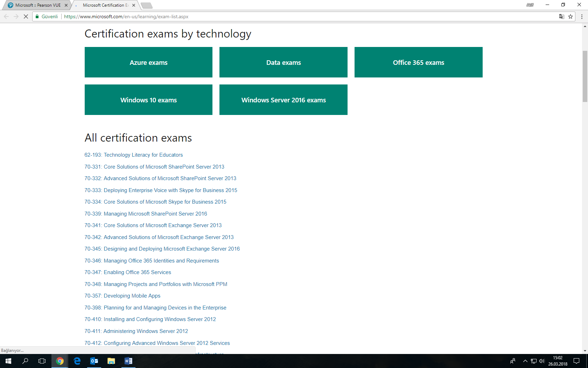This screenshot has width=588, height=368.
Task: Click the clock showing 15:02
Action: pyautogui.click(x=558, y=361)
